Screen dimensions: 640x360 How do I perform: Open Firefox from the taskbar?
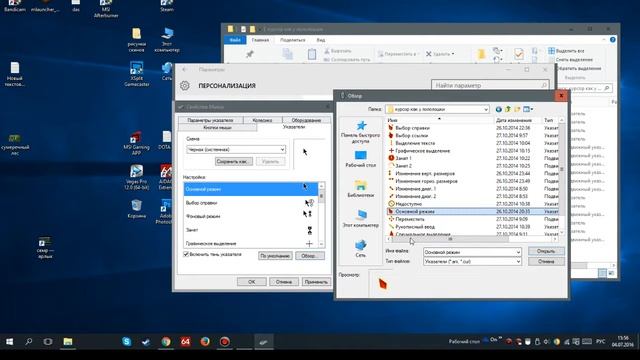point(205,342)
